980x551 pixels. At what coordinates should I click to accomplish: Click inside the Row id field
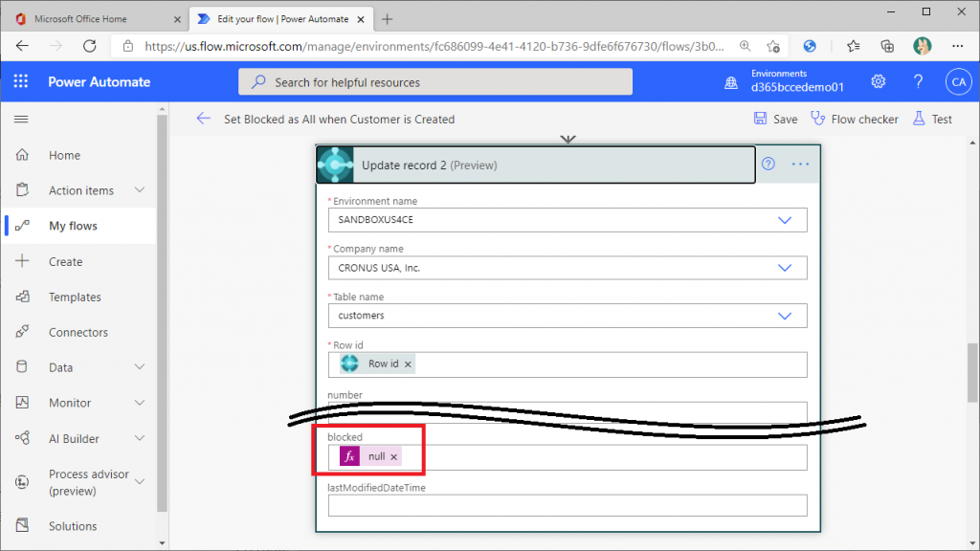pyautogui.click(x=568, y=364)
